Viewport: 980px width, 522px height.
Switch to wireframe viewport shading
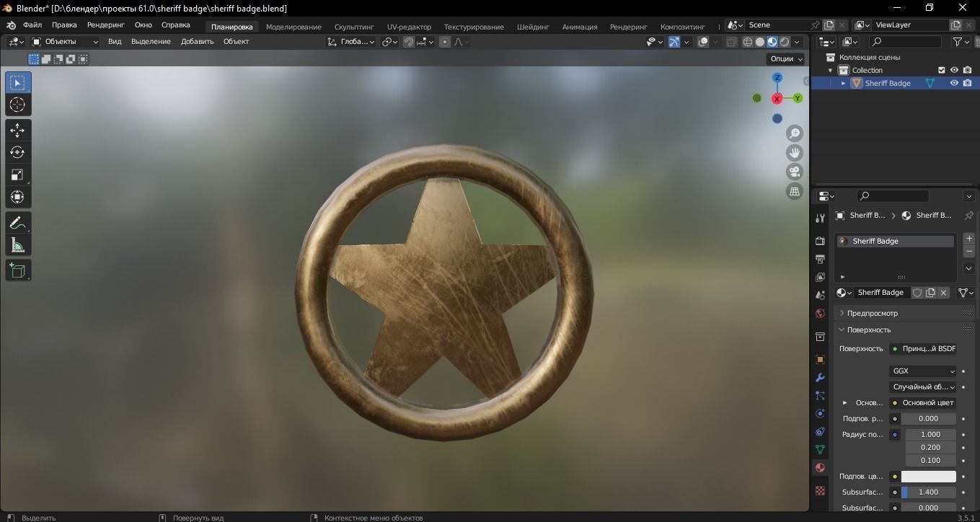748,42
